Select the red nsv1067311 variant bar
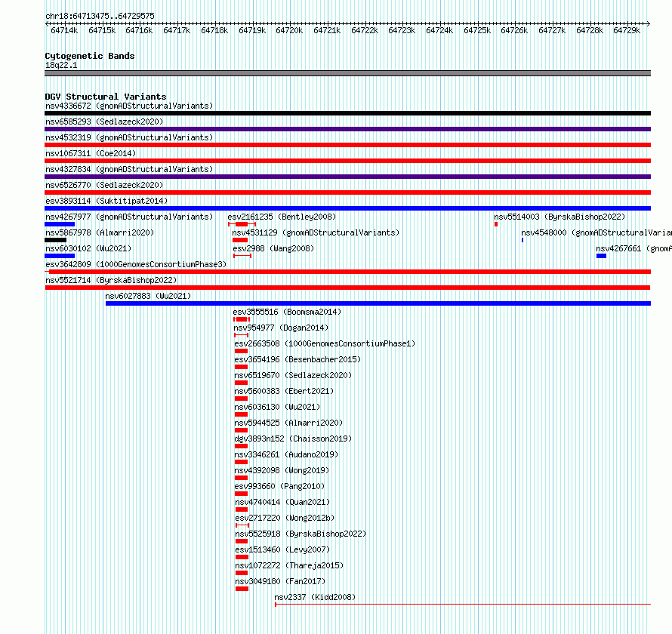 pyautogui.click(x=347, y=161)
